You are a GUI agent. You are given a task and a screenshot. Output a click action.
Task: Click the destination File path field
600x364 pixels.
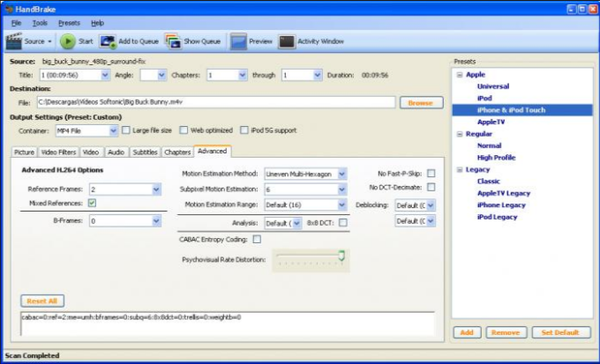(x=216, y=102)
